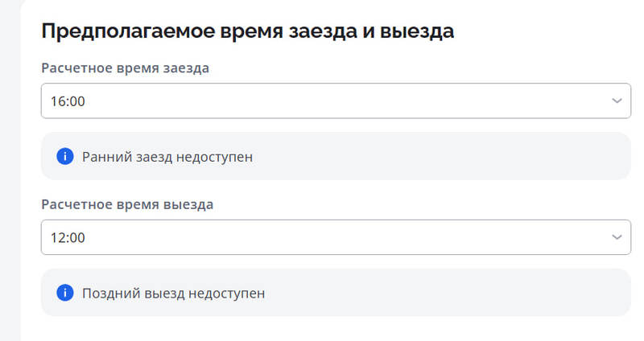The image size is (644, 341).
Task: Click the info icon beside "Ранний заезд недоступен"
Action: pyautogui.click(x=65, y=156)
